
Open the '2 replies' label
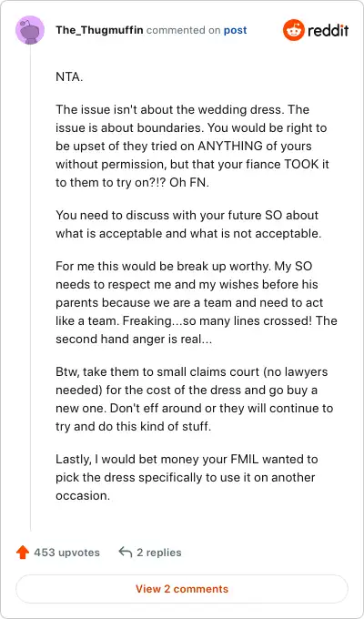(159, 553)
